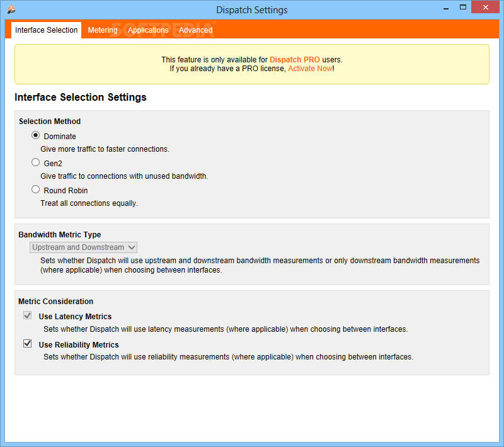
Task: Open the Upstream and Downstream dropdown
Action: pyautogui.click(x=83, y=247)
